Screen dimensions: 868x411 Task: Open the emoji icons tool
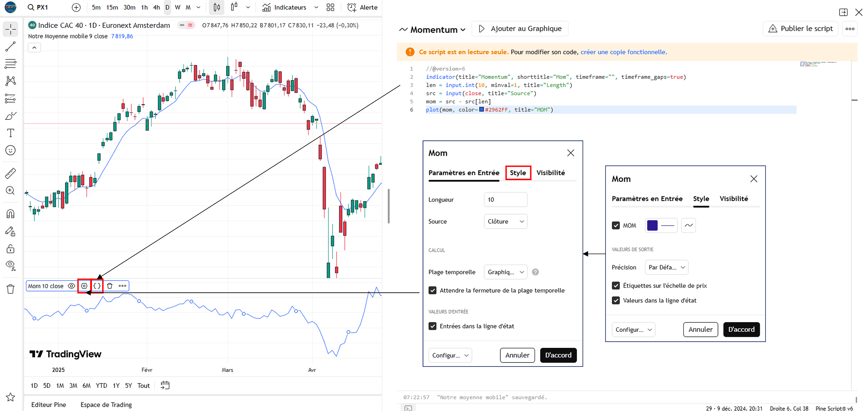click(11, 150)
